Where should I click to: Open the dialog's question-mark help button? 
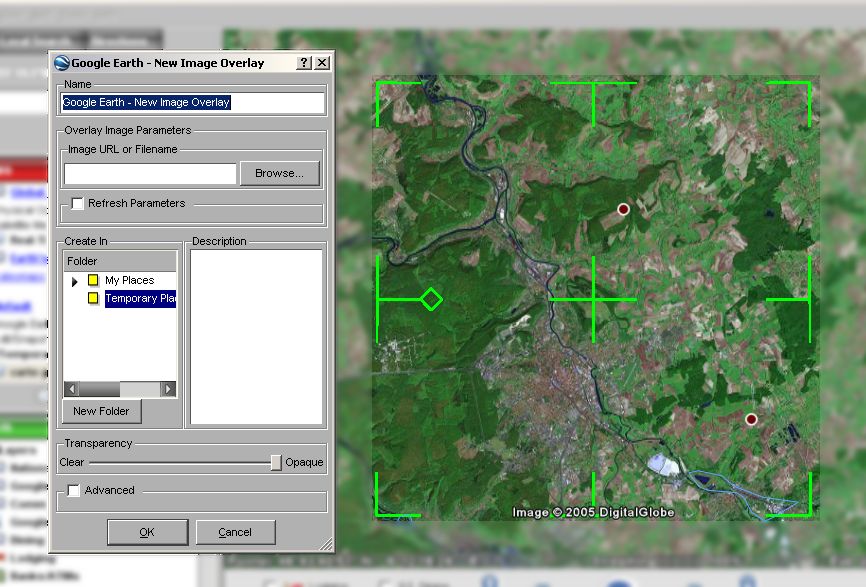coord(304,62)
